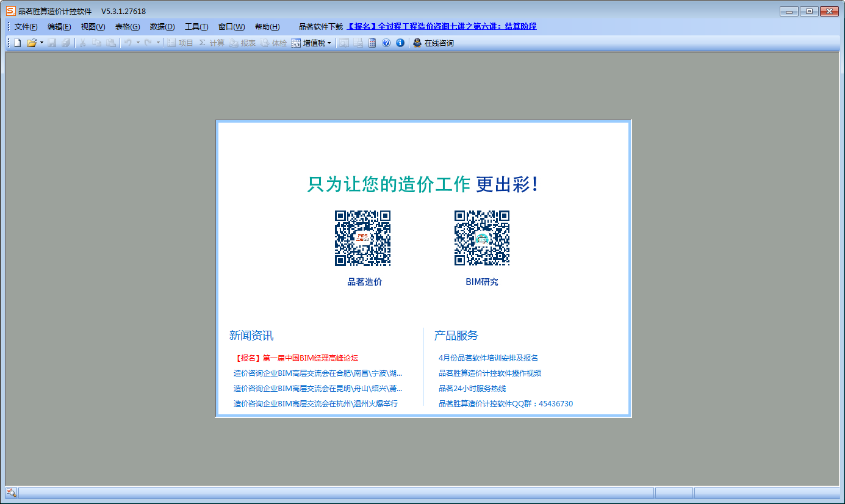The image size is (845, 504).
Task: Expand the Undo history dropdown arrow
Action: [x=138, y=43]
